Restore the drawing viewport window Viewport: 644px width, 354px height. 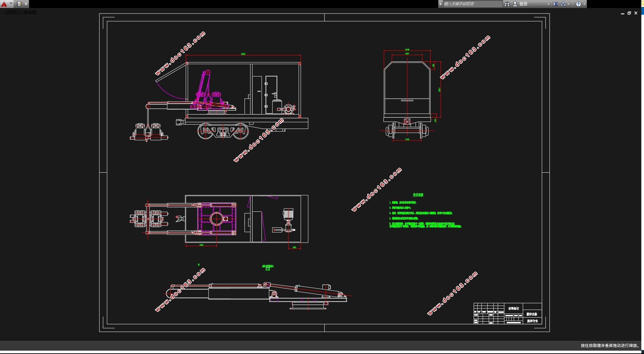coord(629,13)
